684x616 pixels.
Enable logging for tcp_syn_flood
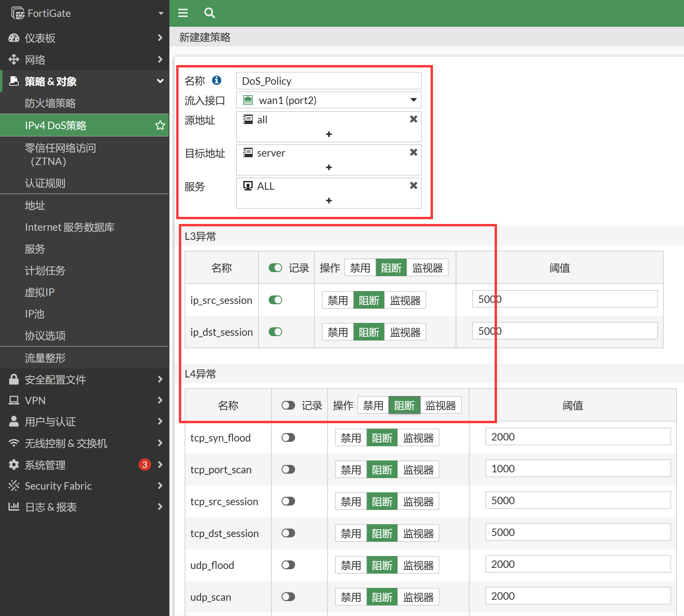pos(288,437)
